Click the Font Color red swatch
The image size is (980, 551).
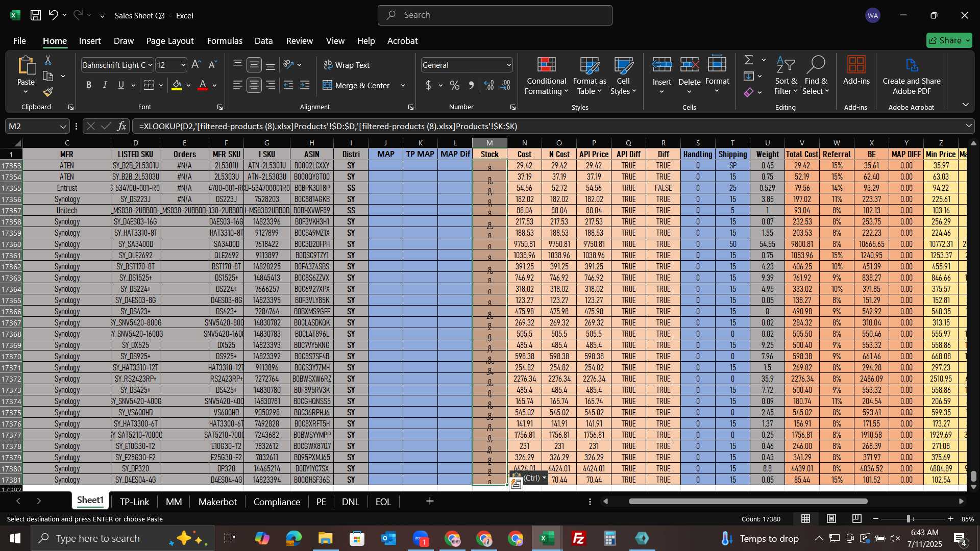[x=203, y=85]
